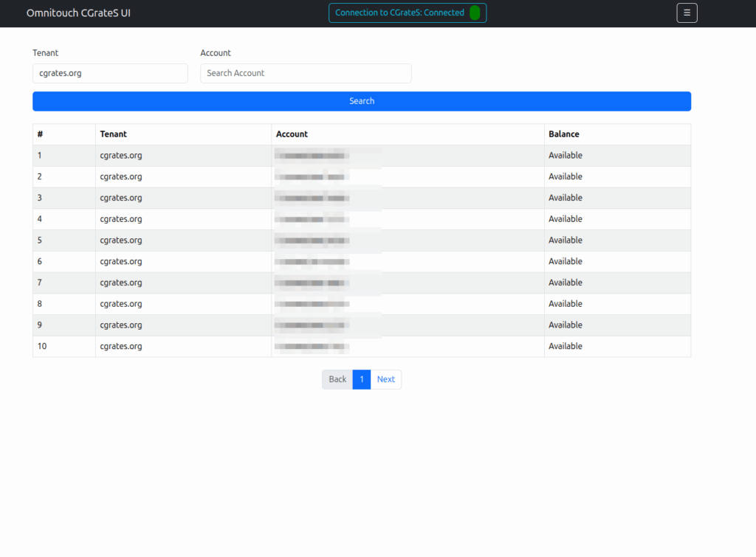Click the Search Account text box
The width and height of the screenshot is (756, 557).
306,73
